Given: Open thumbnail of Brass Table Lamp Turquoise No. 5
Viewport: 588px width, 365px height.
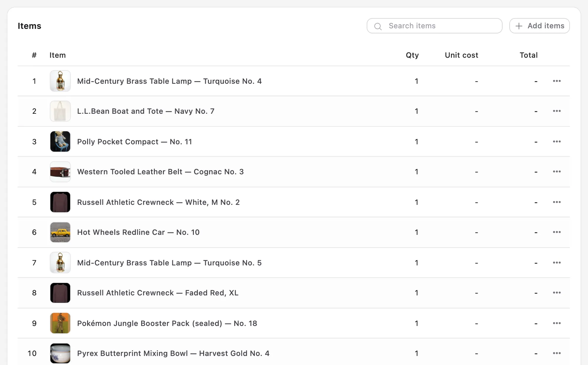Looking at the screenshot, I should (x=60, y=262).
